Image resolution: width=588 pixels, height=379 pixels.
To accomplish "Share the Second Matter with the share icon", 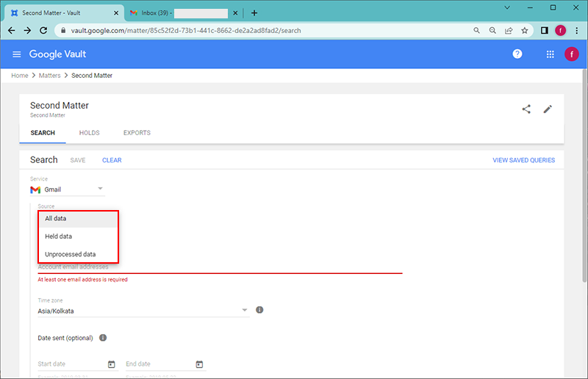I will click(526, 109).
